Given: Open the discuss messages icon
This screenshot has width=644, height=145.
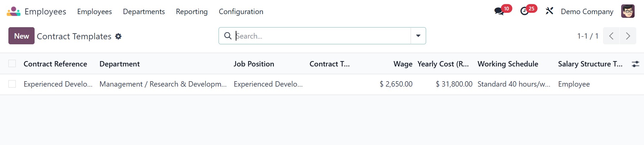Looking at the screenshot, I should (x=499, y=11).
